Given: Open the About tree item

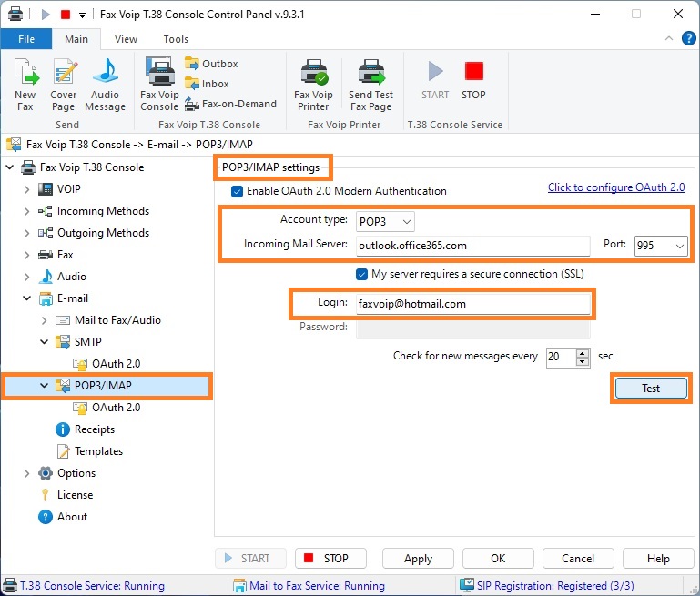Looking at the screenshot, I should (x=63, y=517).
